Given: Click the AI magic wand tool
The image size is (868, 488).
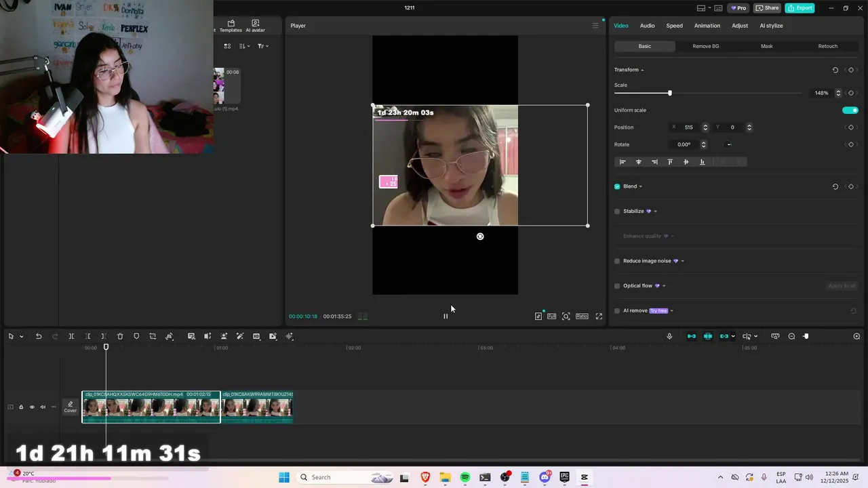Looking at the screenshot, I should tap(240, 336).
